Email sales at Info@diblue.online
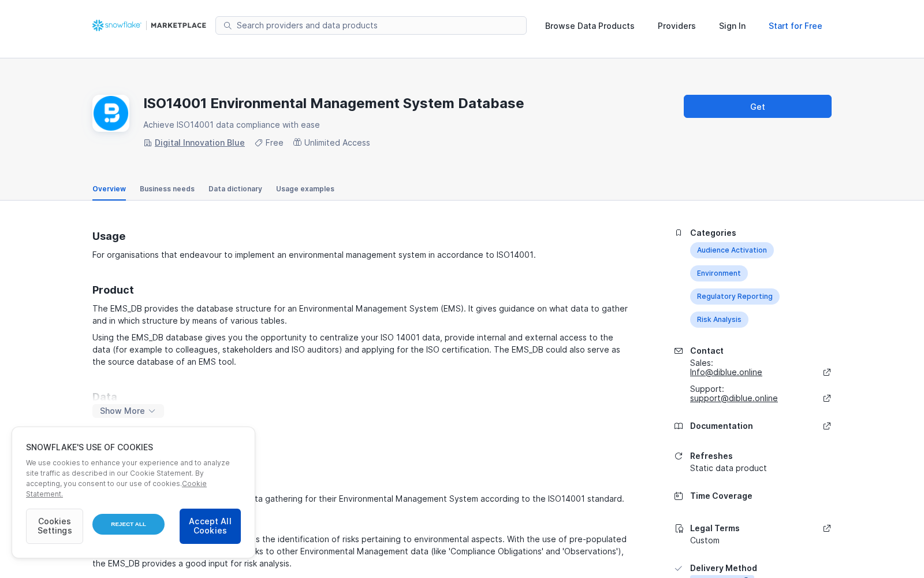Screen dimensions: 924x578 click(726, 372)
